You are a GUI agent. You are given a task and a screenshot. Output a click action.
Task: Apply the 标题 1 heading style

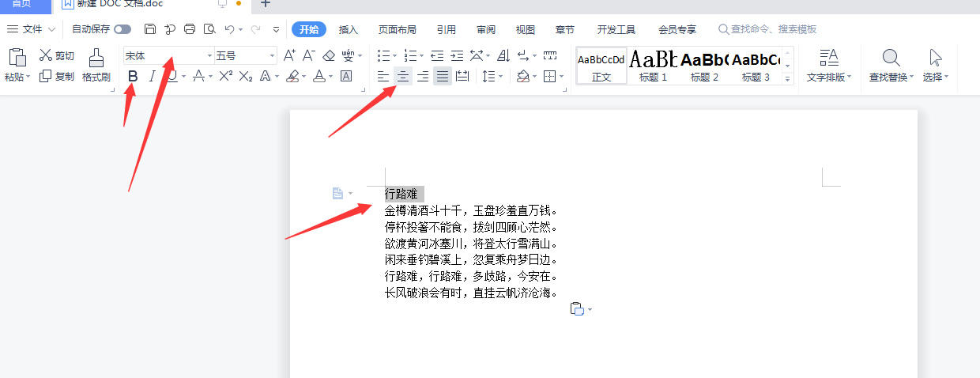click(654, 66)
